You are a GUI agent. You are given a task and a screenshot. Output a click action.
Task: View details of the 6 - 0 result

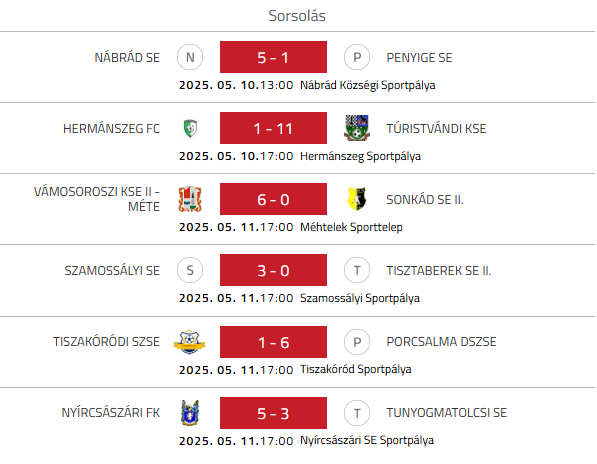point(273,199)
